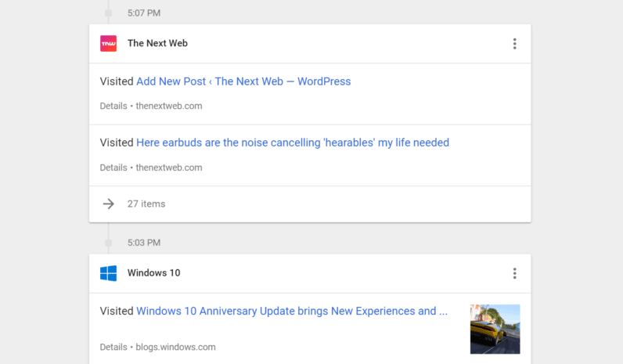The width and height of the screenshot is (623, 364).
Task: Click The Next Web TNW logo icon
Action: tap(108, 43)
